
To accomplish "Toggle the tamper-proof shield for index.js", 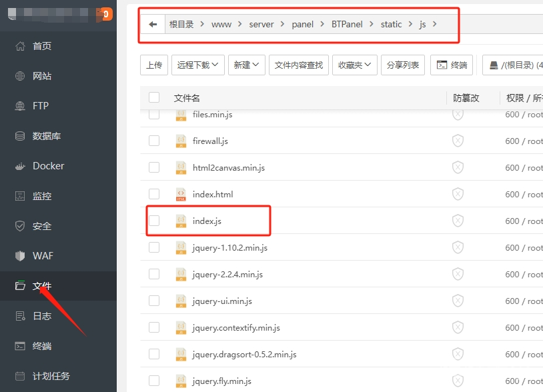I will coord(458,221).
